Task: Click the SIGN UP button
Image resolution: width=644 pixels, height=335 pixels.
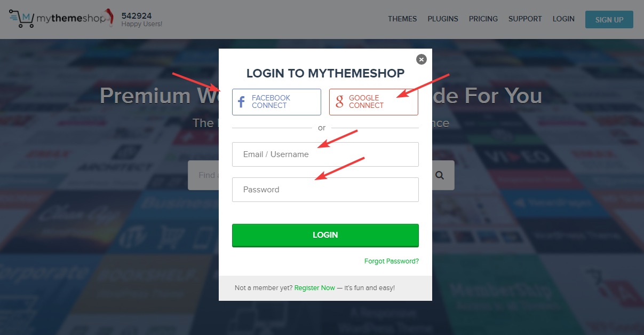Action: coord(609,20)
